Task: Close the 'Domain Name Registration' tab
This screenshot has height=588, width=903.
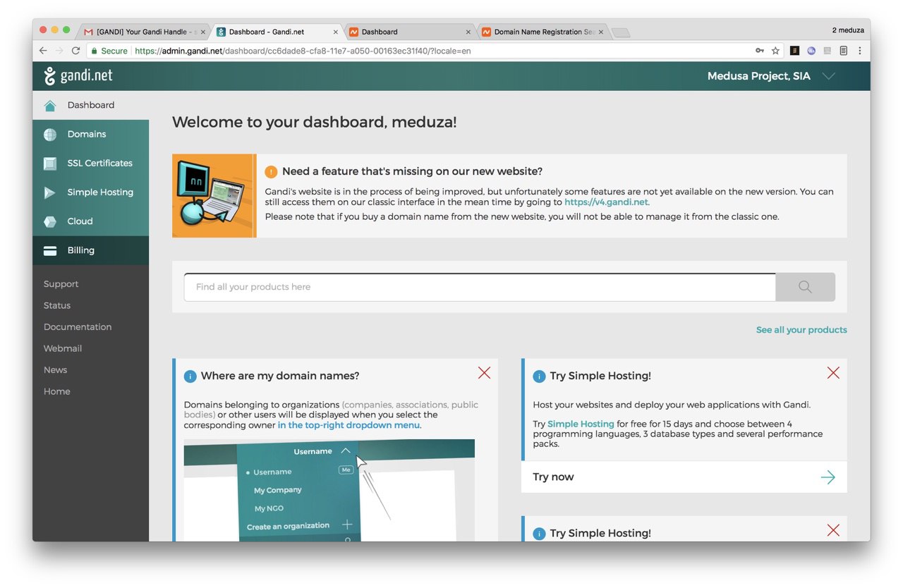Action: coord(601,32)
